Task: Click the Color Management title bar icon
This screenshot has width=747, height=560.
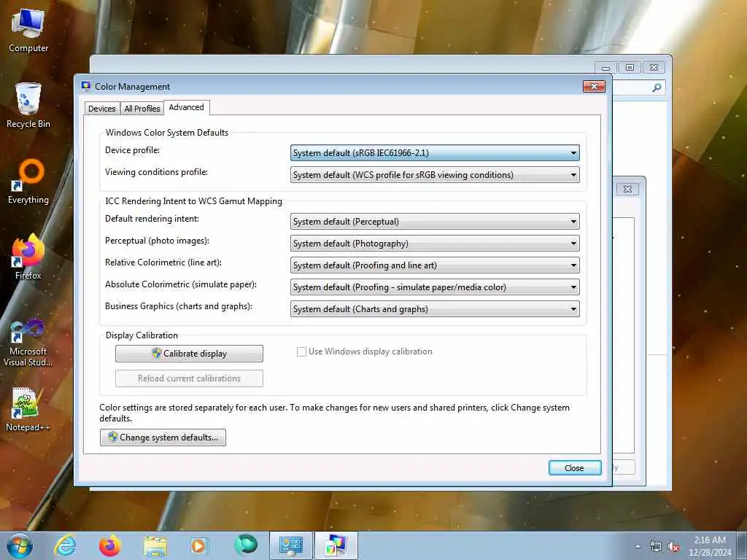Action: (86, 86)
